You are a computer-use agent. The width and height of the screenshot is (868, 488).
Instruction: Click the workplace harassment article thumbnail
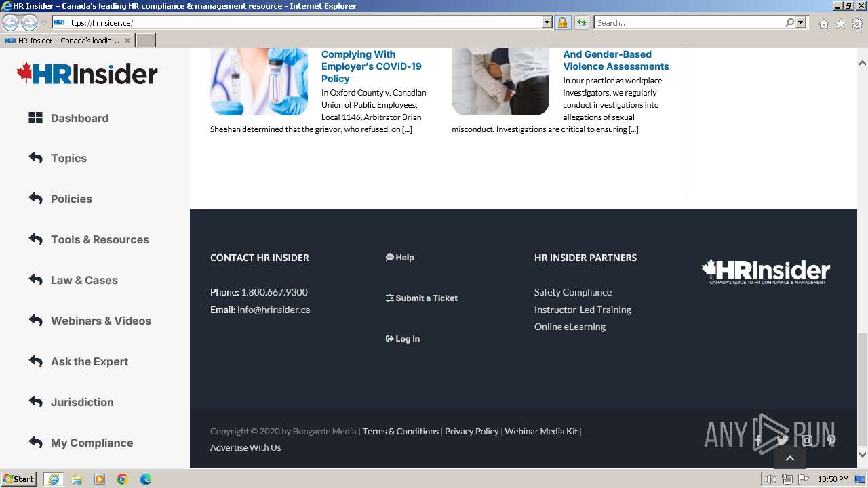[x=500, y=81]
